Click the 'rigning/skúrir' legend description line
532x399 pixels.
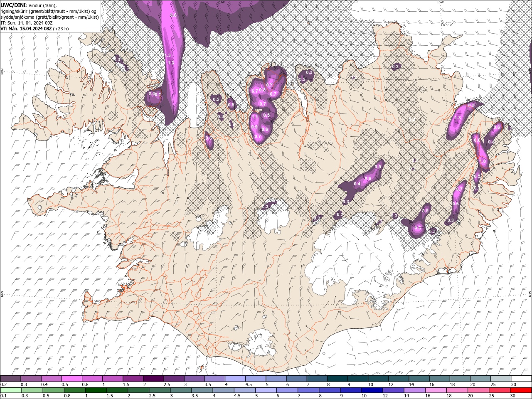click(x=49, y=11)
